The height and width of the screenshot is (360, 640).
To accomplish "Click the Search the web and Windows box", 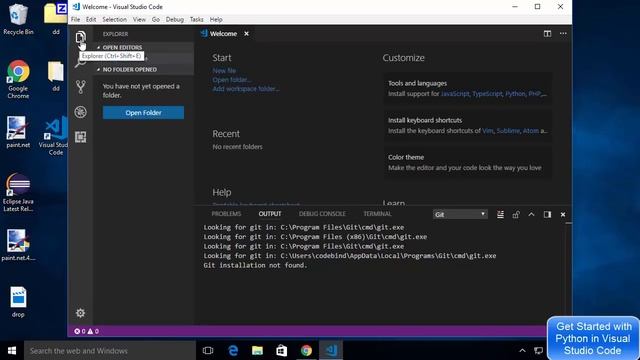I will [110, 351].
